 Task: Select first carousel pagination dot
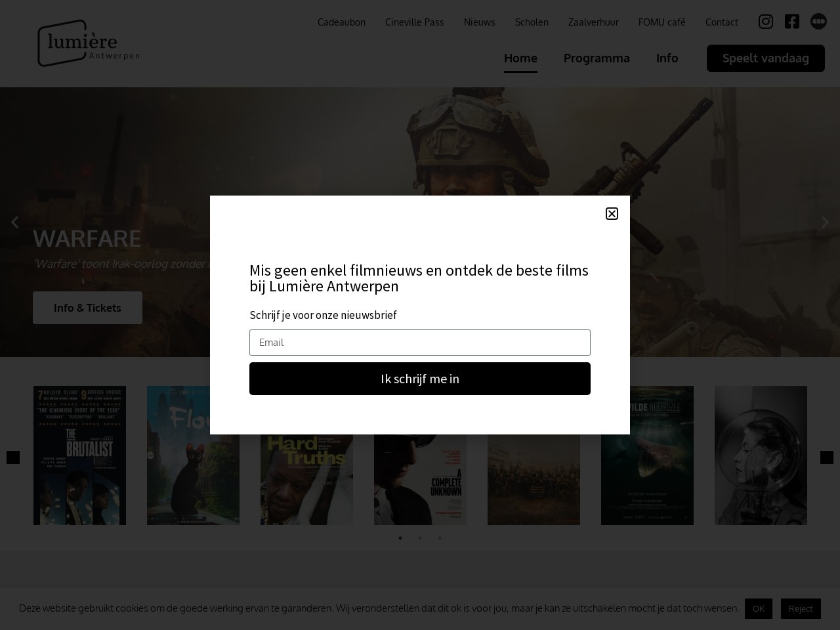400,538
